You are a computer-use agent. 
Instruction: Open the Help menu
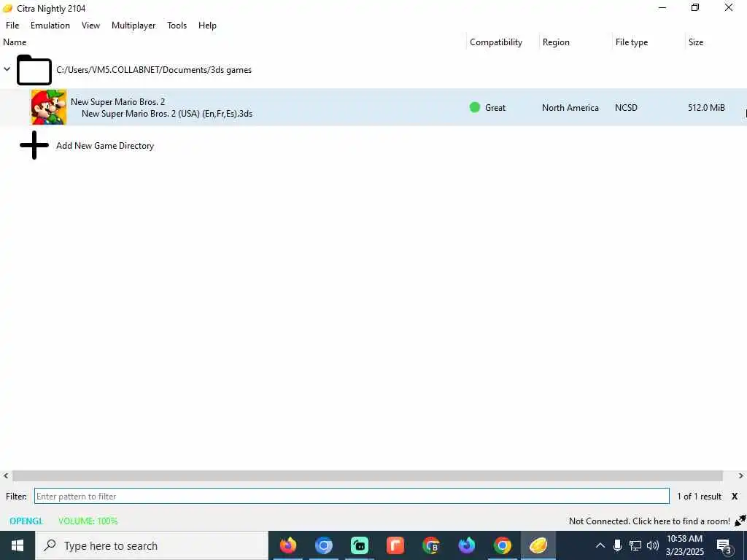coord(207,26)
